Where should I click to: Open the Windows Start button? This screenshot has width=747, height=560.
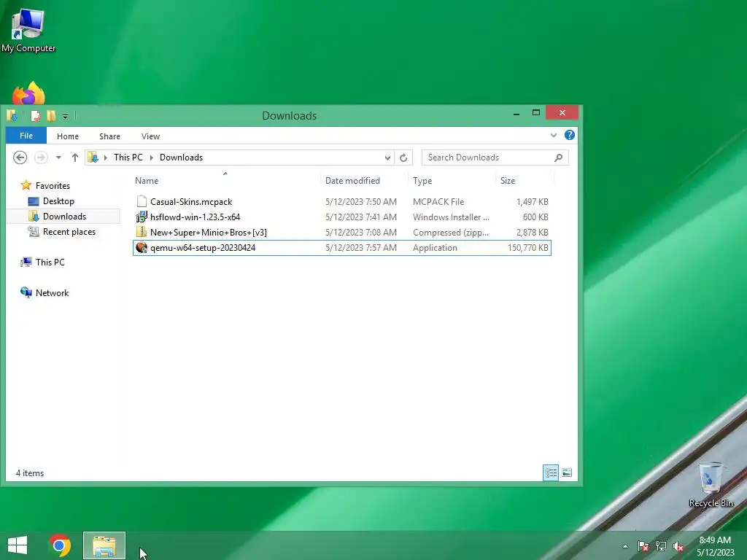18,545
